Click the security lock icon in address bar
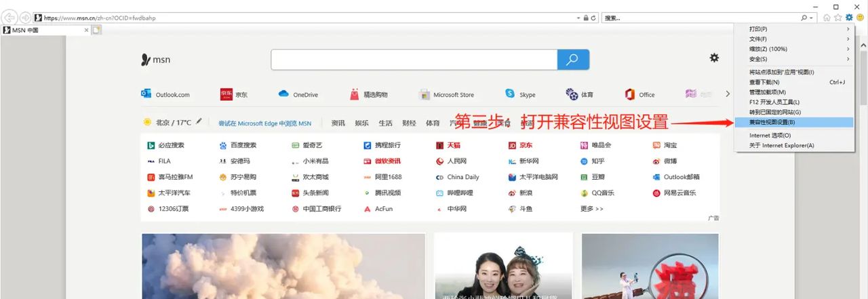The height and width of the screenshot is (299, 868). 586,18
